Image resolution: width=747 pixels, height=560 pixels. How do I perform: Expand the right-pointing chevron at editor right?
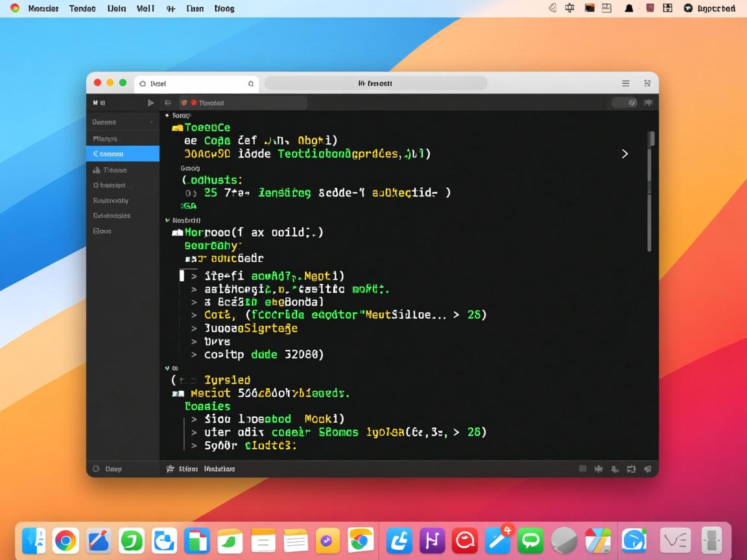point(624,154)
